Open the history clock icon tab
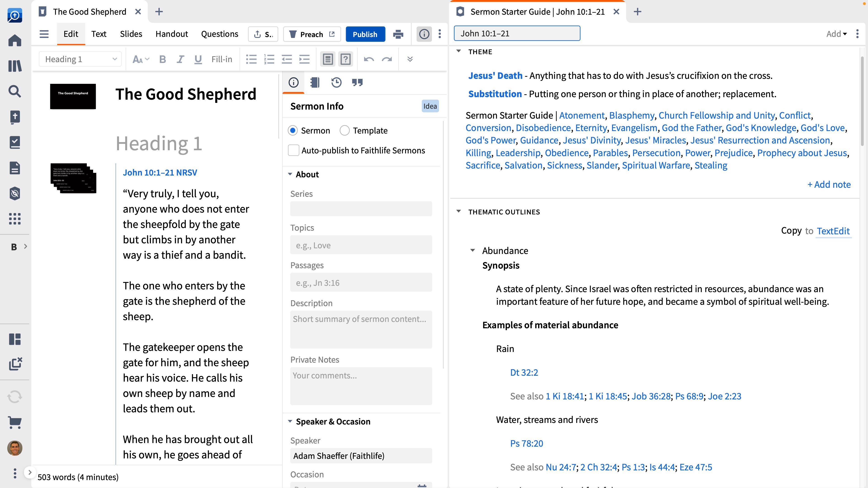 (336, 82)
